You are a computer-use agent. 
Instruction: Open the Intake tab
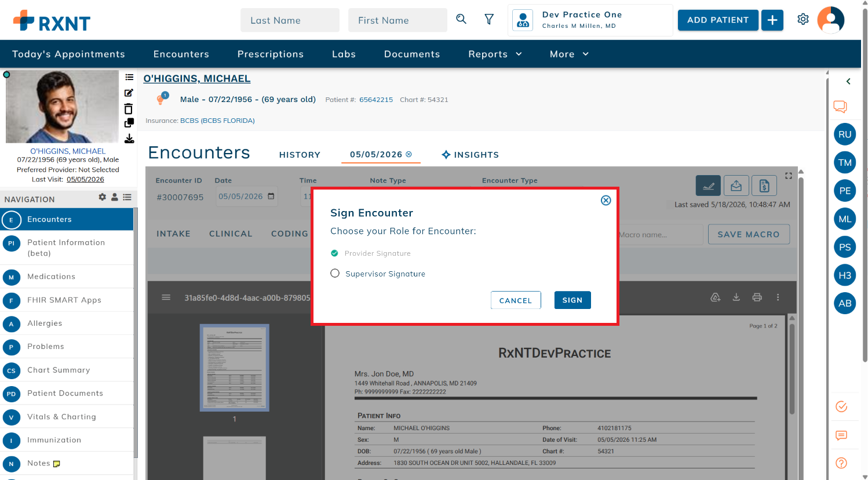173,234
